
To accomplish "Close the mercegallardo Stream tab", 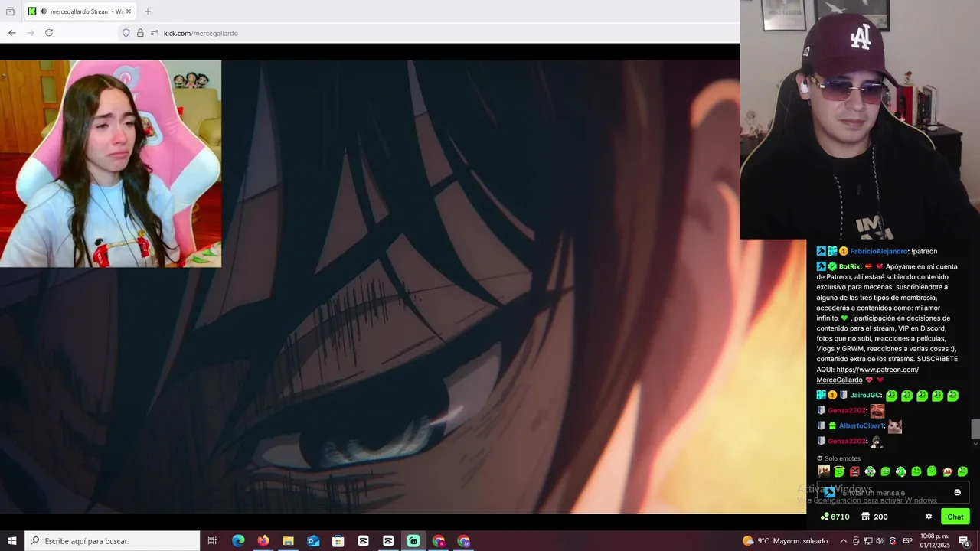I will click(x=129, y=11).
